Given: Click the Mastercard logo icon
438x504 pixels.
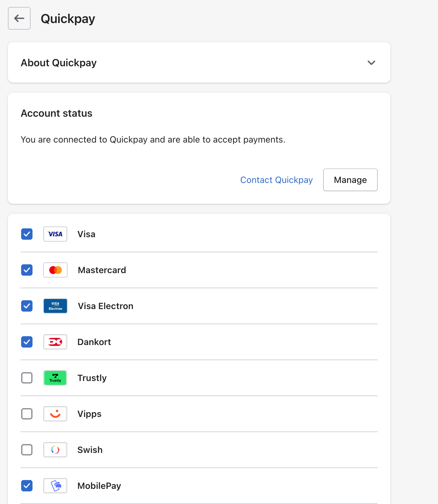Looking at the screenshot, I should click(x=55, y=270).
